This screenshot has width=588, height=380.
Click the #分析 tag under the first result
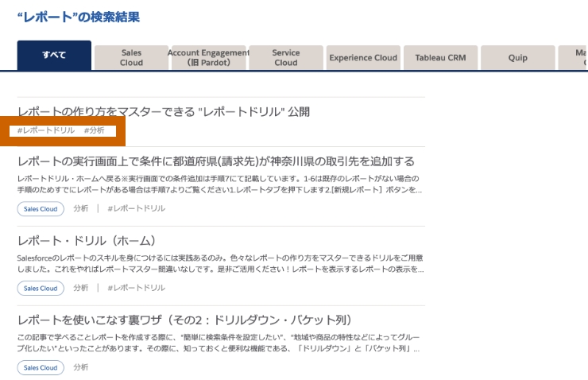(94, 130)
